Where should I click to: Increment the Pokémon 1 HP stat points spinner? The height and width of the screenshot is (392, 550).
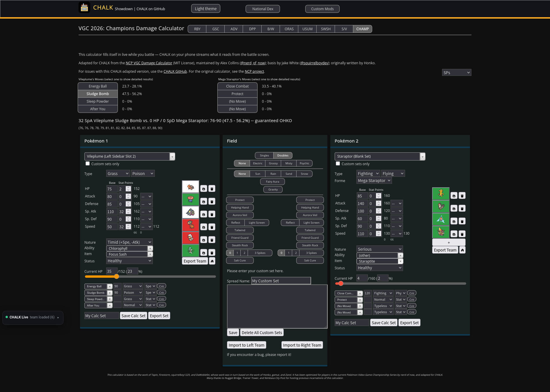coord(128,188)
